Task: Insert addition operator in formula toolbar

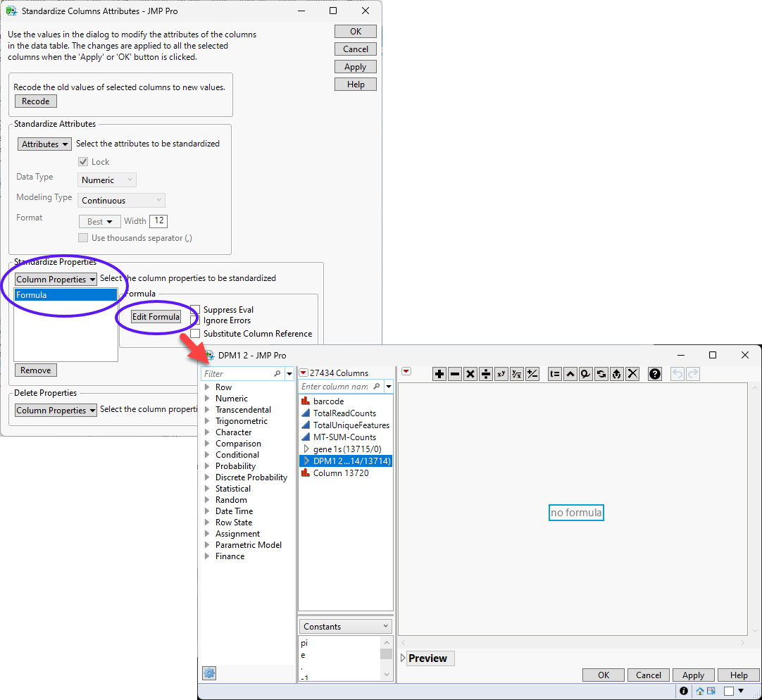Action: click(439, 374)
